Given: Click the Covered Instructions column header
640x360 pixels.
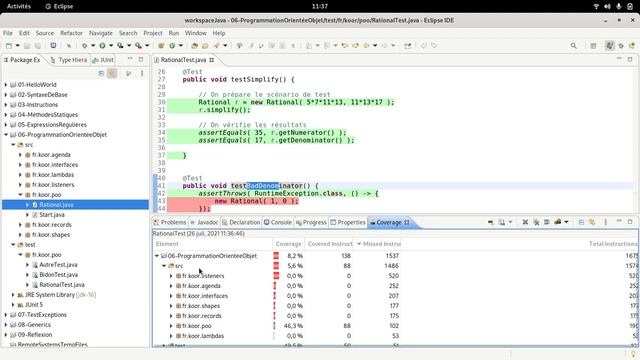Looking at the screenshot, I should click(x=329, y=244).
